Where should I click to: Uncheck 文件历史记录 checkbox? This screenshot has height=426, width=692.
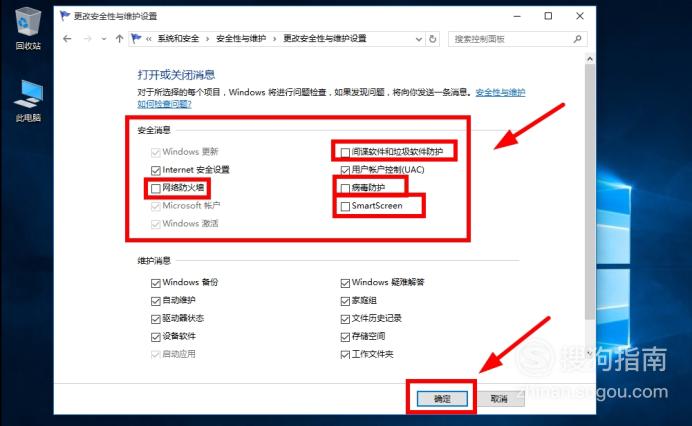point(345,319)
